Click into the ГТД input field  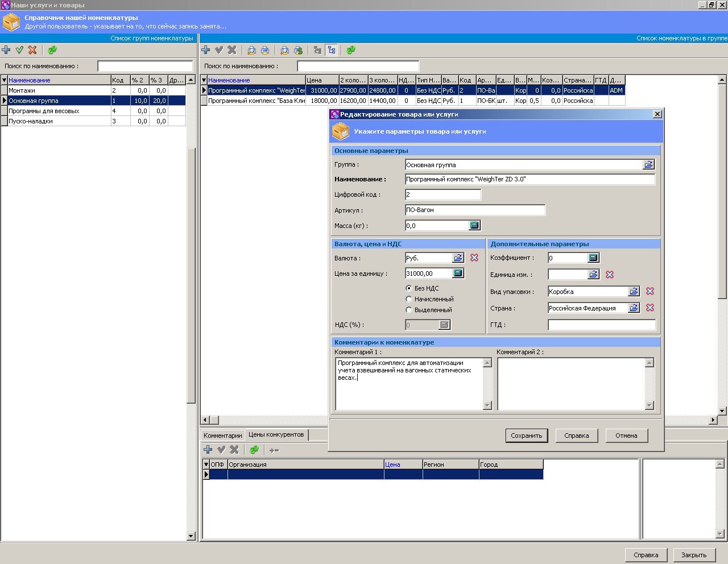click(x=601, y=325)
